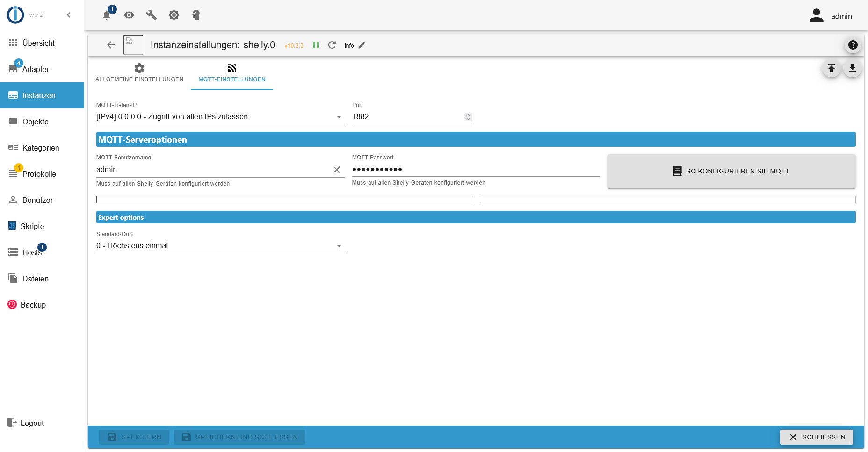
Task: Go back with the arrow icon
Action: (111, 45)
